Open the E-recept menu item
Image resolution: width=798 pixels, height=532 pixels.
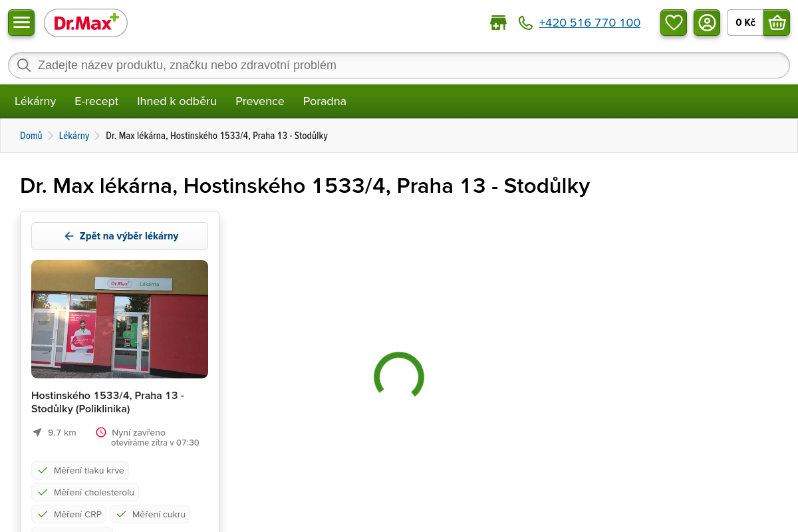[96, 101]
